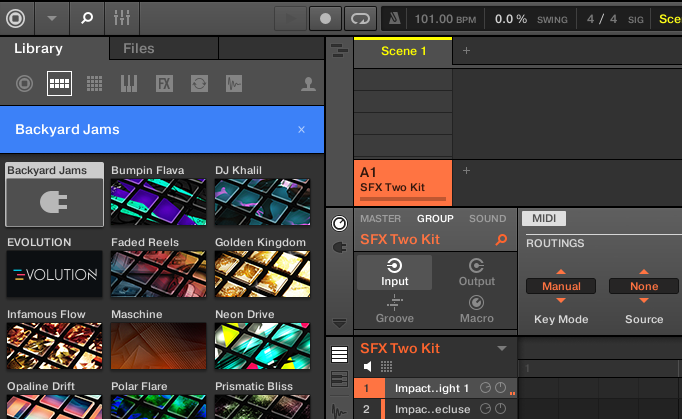The height and width of the screenshot is (419, 682).
Task: Expand the control area bottom arrow
Action: tap(339, 323)
